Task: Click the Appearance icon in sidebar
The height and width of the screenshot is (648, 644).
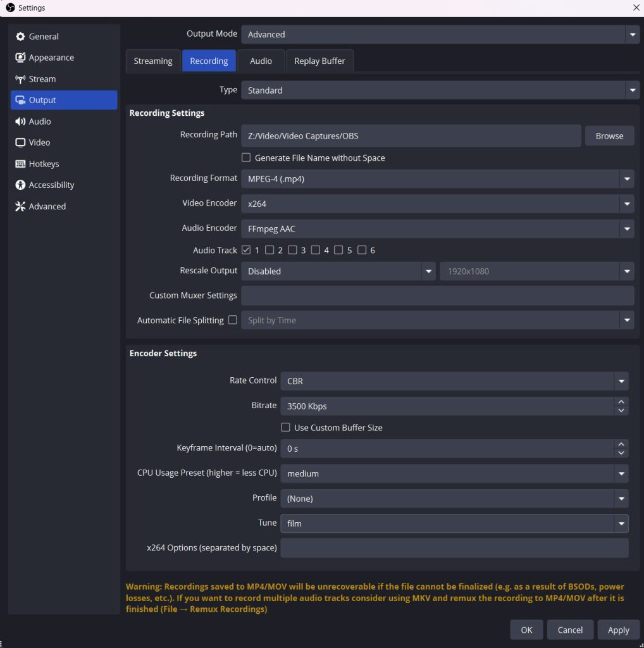Action: point(20,58)
